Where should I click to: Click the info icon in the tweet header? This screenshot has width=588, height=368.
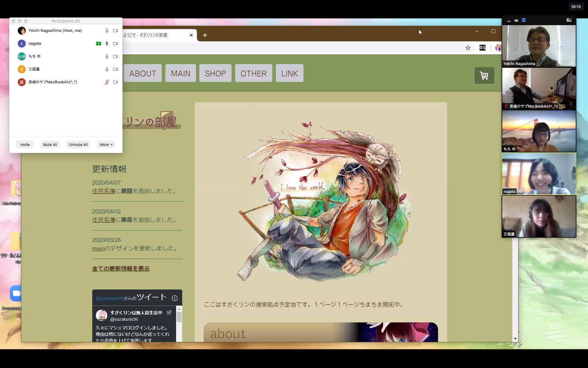(175, 298)
